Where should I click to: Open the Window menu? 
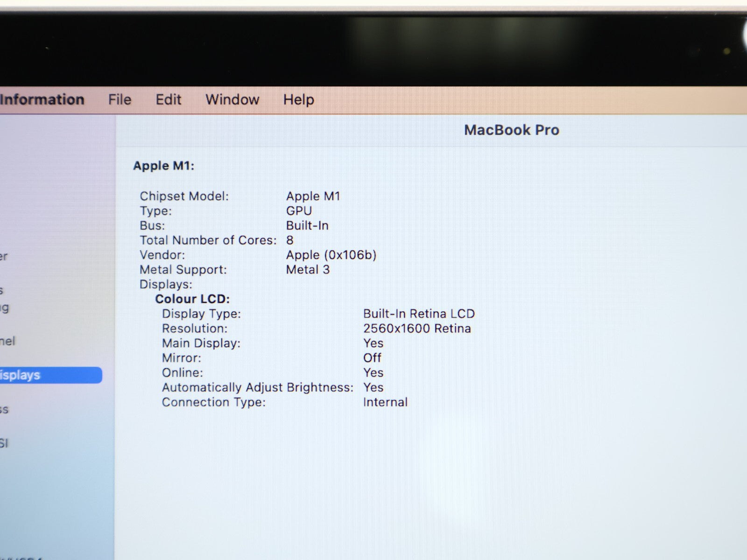pyautogui.click(x=232, y=99)
